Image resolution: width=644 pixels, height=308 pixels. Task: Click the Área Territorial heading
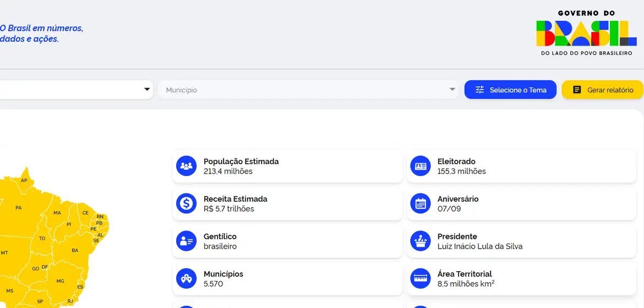[x=465, y=274]
